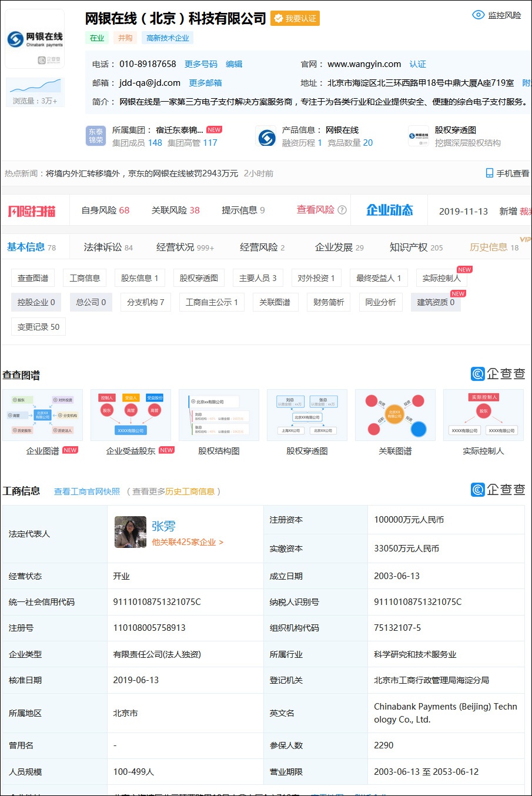Open the 股权穿透图 diagram thumbnail
This screenshot has height=796, width=532.
[307, 415]
